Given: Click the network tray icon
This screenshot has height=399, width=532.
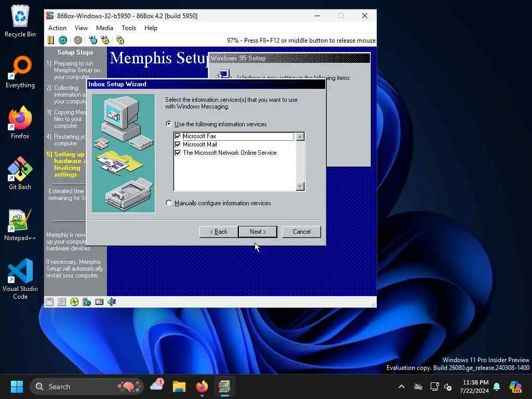Looking at the screenshot, I should tap(435, 387).
